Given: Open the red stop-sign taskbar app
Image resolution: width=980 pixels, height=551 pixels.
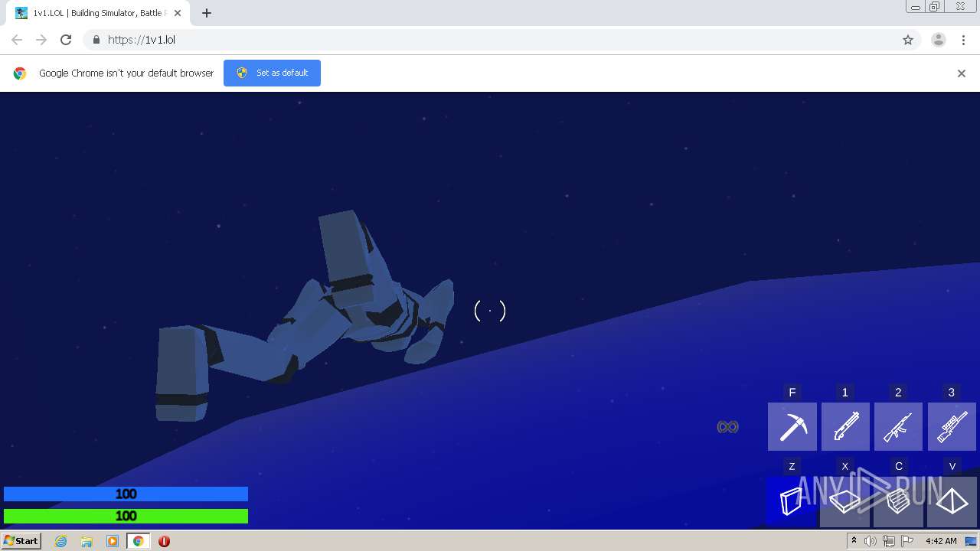Looking at the screenshot, I should click(x=164, y=541).
